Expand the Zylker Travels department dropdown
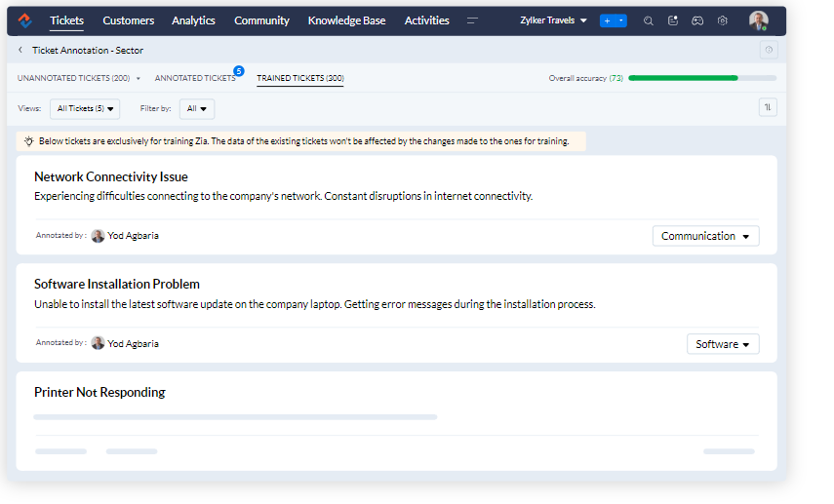 (554, 20)
